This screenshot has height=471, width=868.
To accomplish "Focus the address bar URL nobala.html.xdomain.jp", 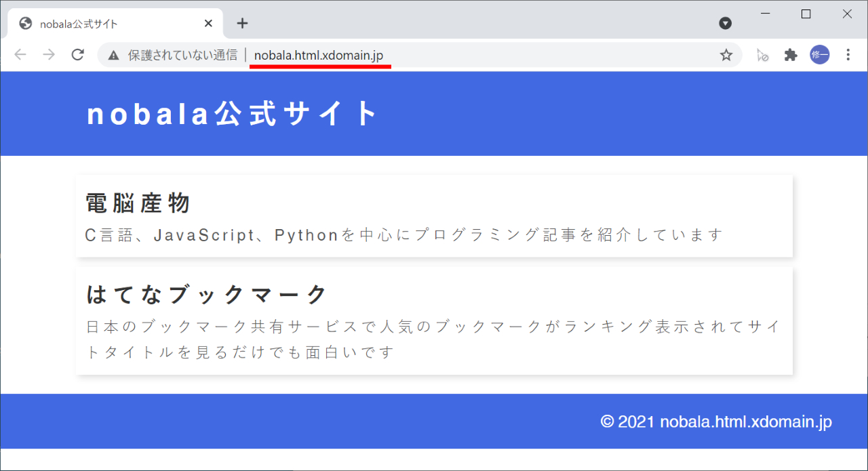I will 319,55.
